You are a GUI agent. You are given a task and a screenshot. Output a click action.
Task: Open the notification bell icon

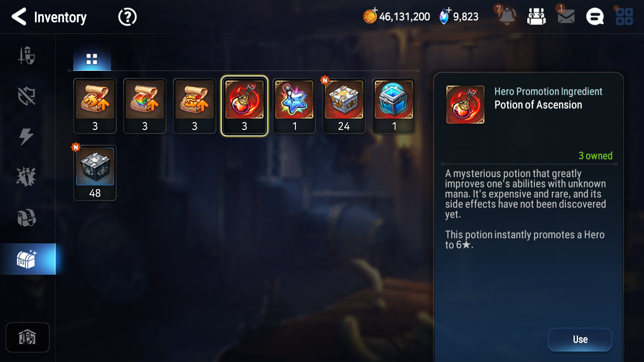507,16
